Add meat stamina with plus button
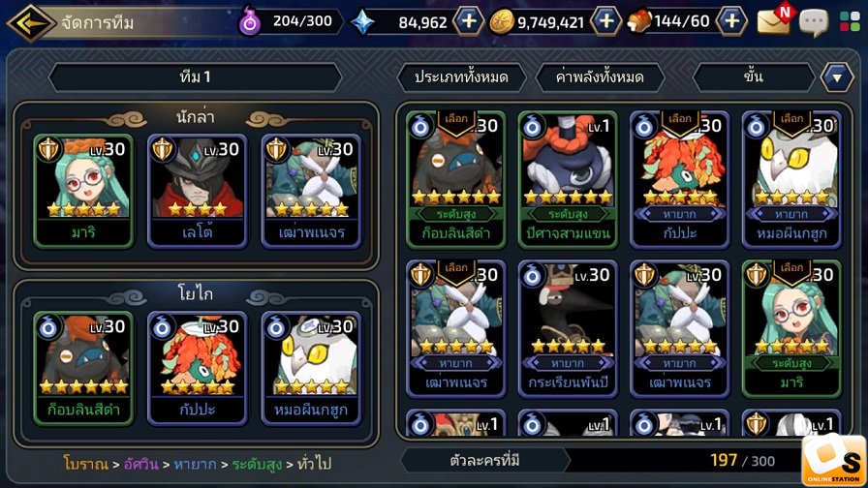This screenshot has height=488, width=868. [x=731, y=21]
